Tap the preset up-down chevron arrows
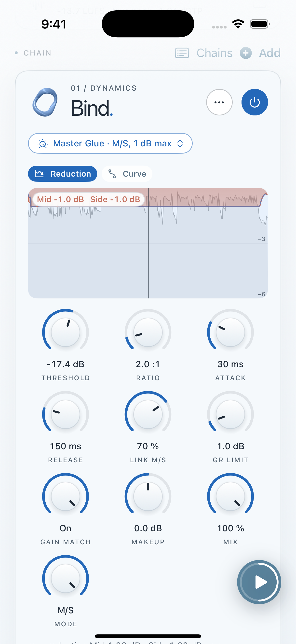The image size is (296, 644). (x=180, y=143)
